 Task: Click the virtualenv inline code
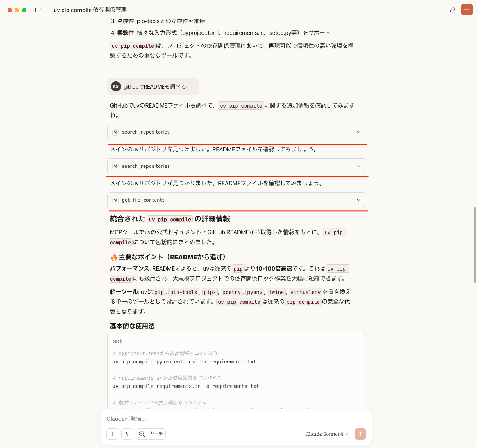click(x=305, y=292)
